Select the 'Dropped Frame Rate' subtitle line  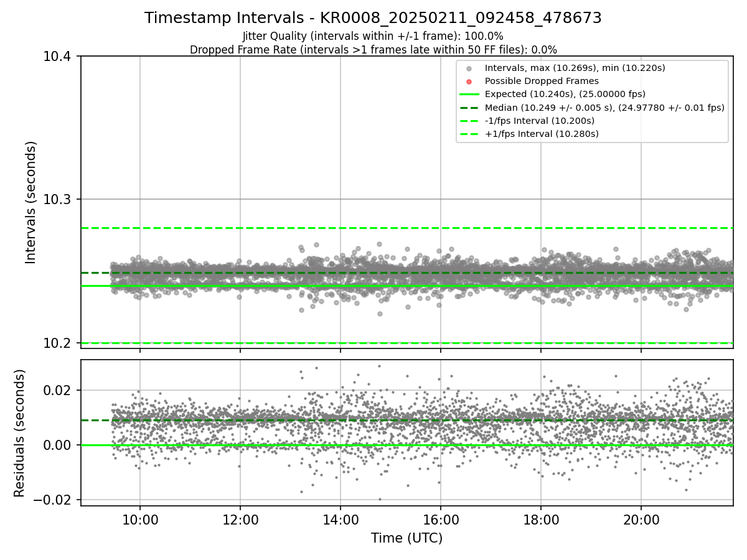click(373, 50)
